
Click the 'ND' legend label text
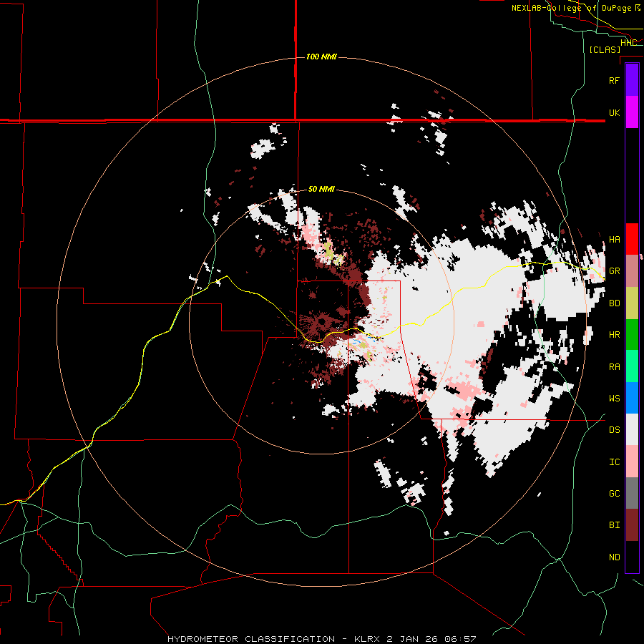pos(614,557)
